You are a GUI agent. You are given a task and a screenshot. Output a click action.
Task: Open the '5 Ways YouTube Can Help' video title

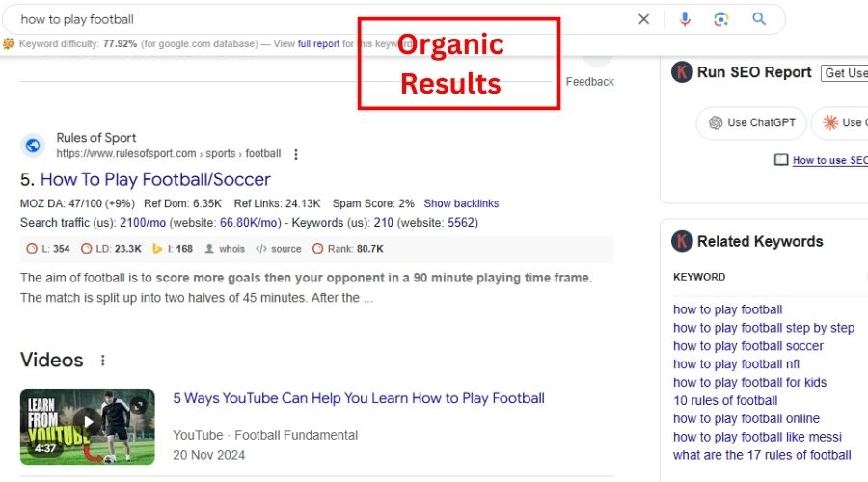click(359, 398)
